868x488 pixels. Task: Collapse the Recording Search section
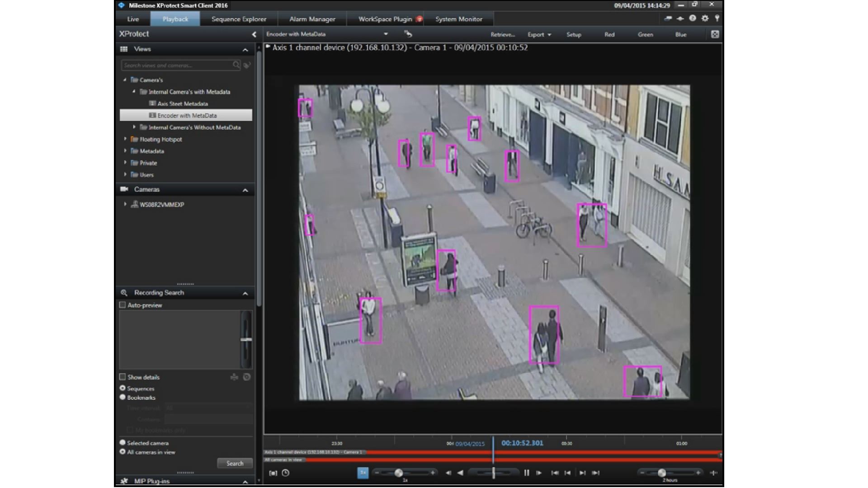click(245, 294)
